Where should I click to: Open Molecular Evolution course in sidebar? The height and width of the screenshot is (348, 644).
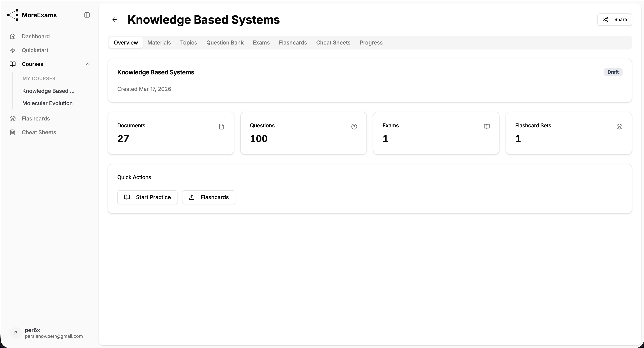coord(48,103)
